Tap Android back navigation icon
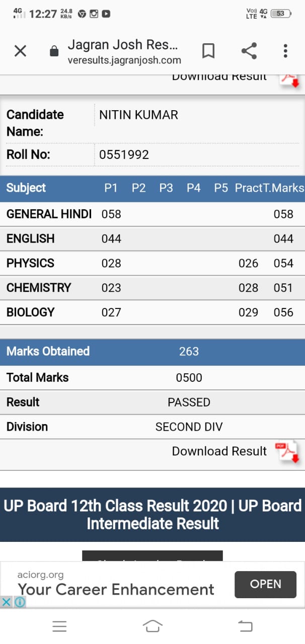 [245, 626]
